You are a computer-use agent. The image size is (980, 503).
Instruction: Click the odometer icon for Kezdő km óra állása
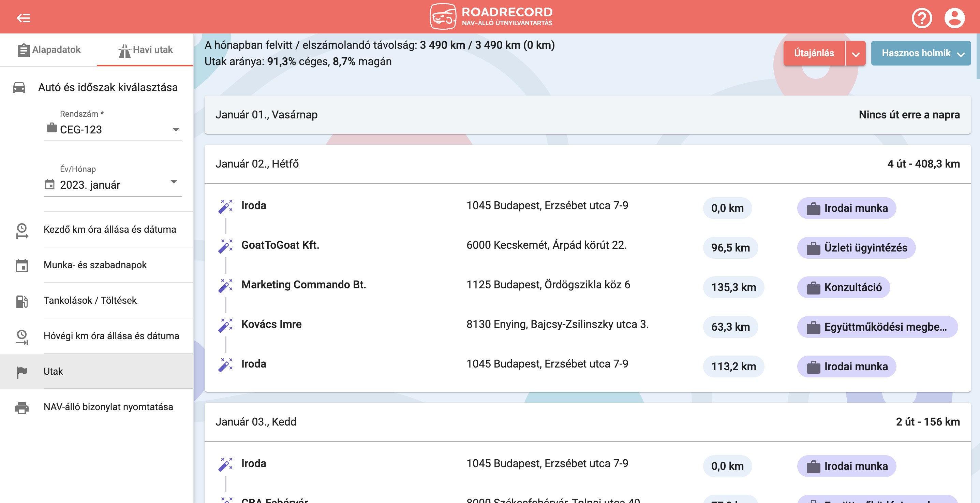click(22, 230)
